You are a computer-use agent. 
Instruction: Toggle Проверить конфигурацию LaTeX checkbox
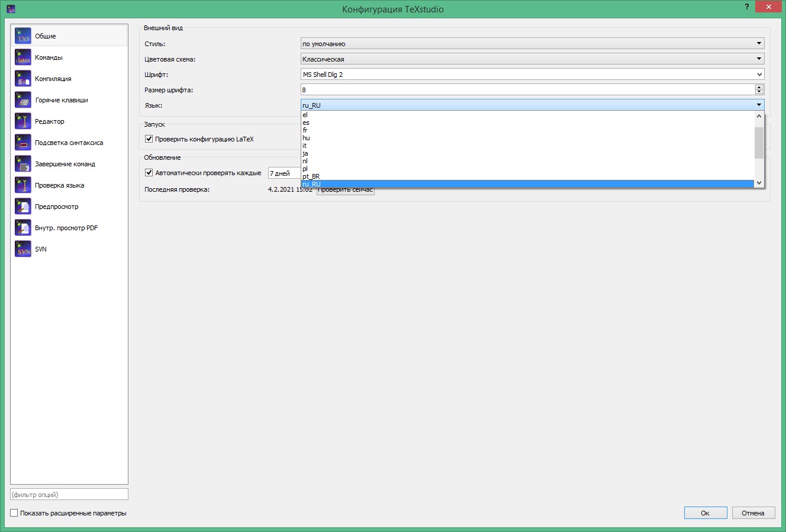point(149,139)
